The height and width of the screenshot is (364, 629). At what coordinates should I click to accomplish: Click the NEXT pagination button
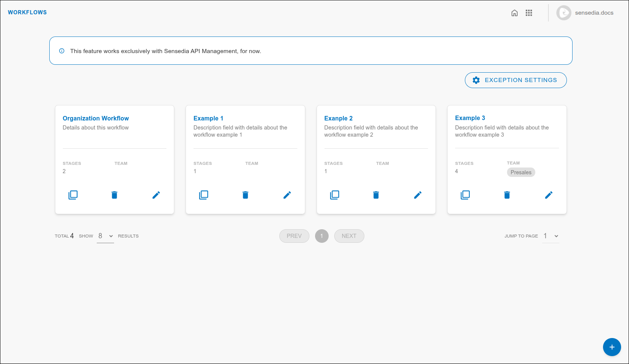[349, 236]
